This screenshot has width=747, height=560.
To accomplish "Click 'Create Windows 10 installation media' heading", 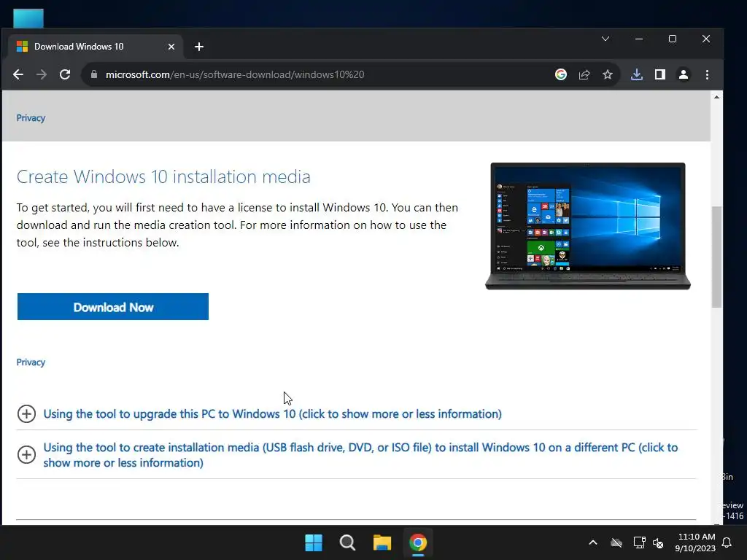I will [x=163, y=176].
